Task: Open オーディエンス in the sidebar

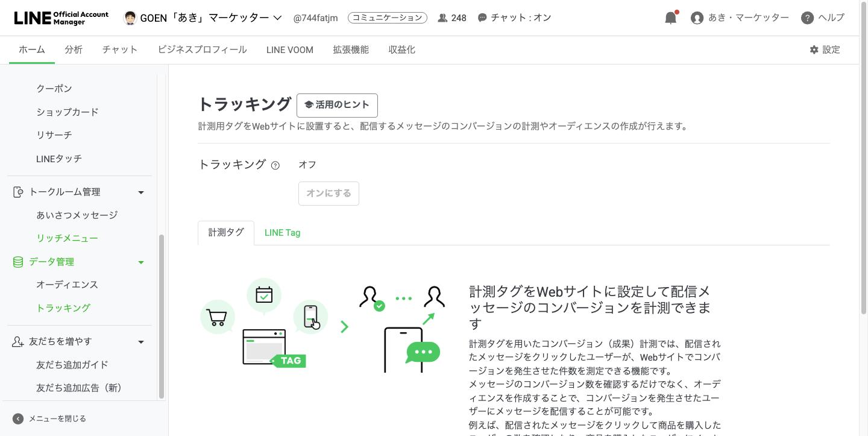Action: 68,285
